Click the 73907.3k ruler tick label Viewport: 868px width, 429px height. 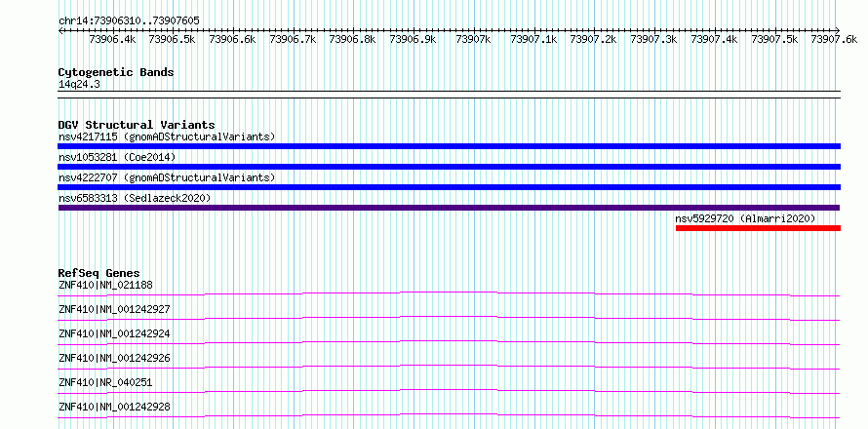click(653, 39)
